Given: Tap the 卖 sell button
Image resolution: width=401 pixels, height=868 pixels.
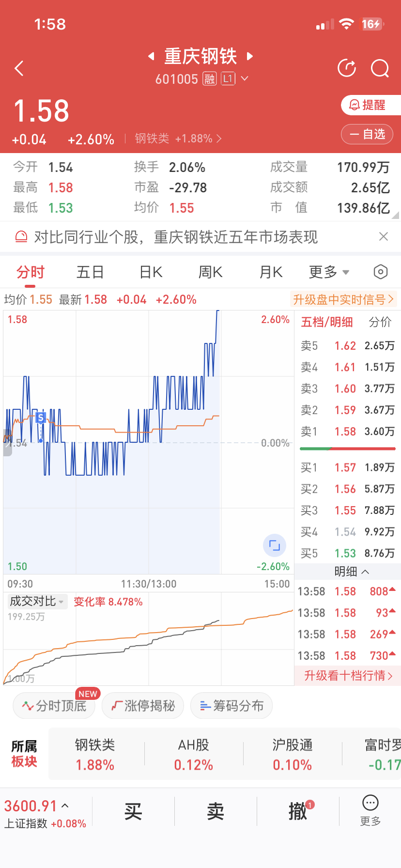Looking at the screenshot, I should 216,811.
